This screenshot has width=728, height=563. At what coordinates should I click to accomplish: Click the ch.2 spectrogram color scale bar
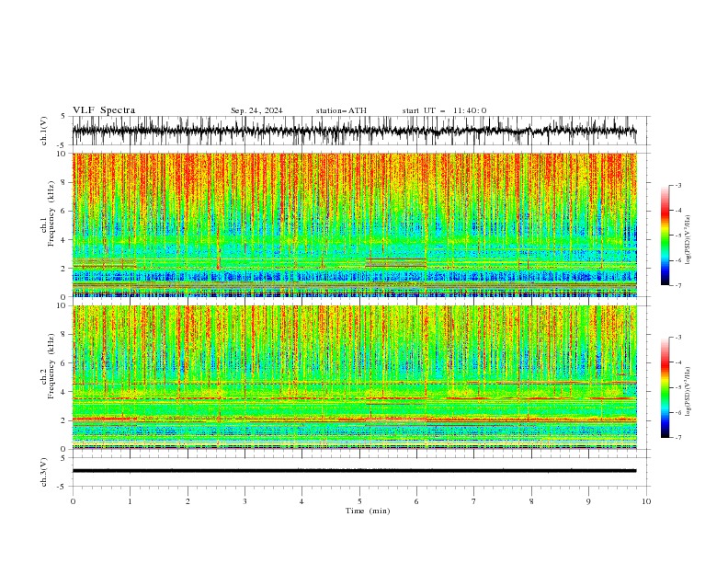click(665, 387)
